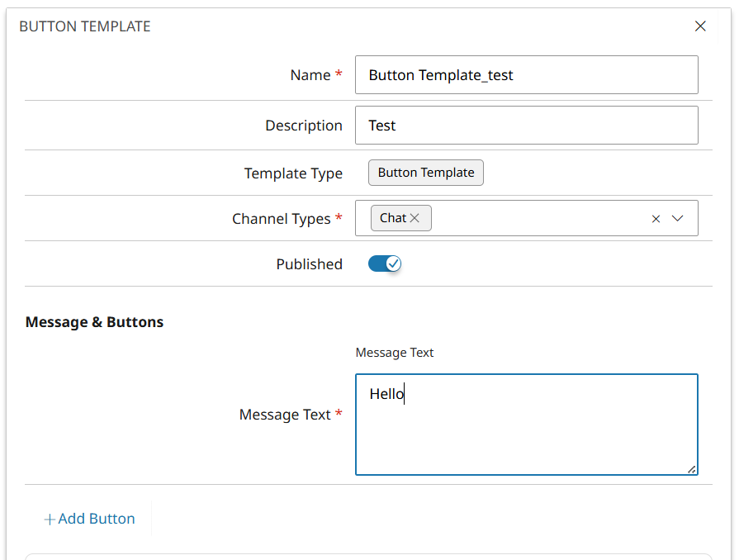This screenshot has width=739, height=560.
Task: Click the Published label
Action: 309,264
